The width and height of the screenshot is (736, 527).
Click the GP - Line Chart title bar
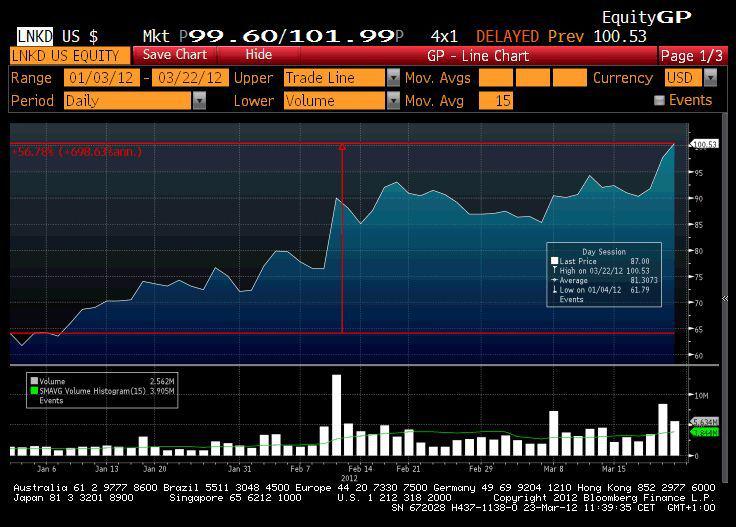point(478,56)
